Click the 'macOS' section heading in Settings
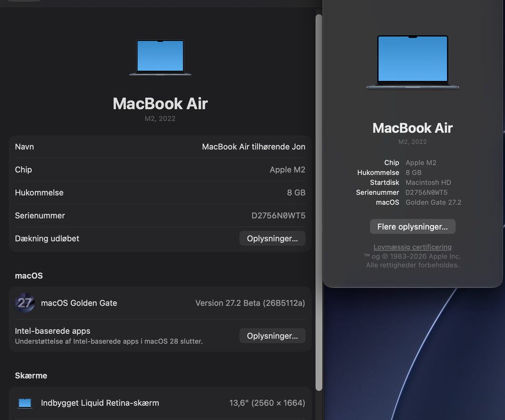Image resolution: width=505 pixels, height=420 pixels. pos(28,276)
